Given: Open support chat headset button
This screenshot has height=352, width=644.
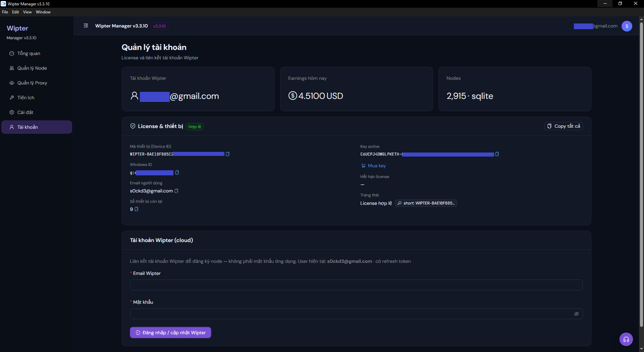Looking at the screenshot, I should point(626,339).
